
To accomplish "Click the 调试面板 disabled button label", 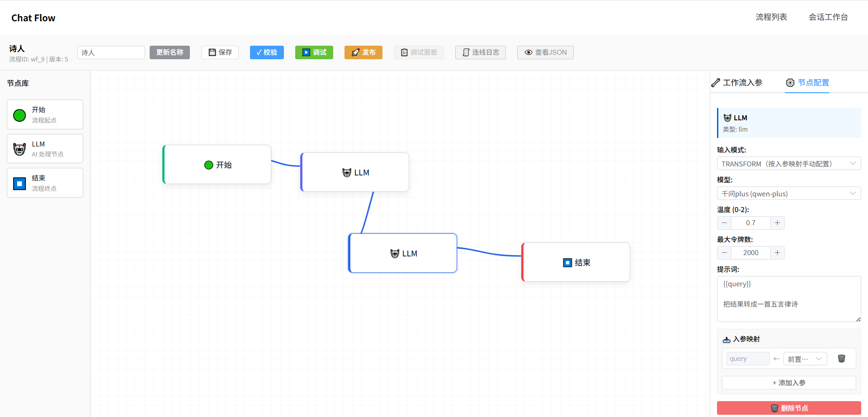I will [424, 52].
